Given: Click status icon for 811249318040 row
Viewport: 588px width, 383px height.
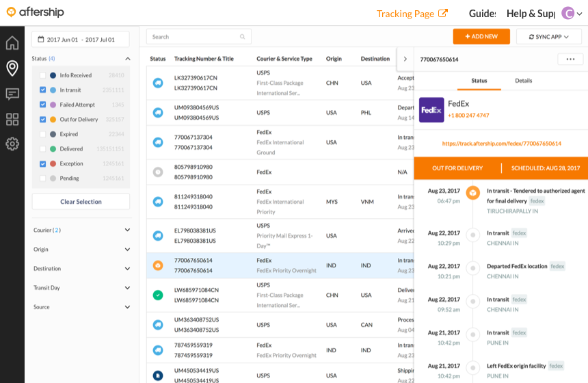Looking at the screenshot, I should click(158, 202).
